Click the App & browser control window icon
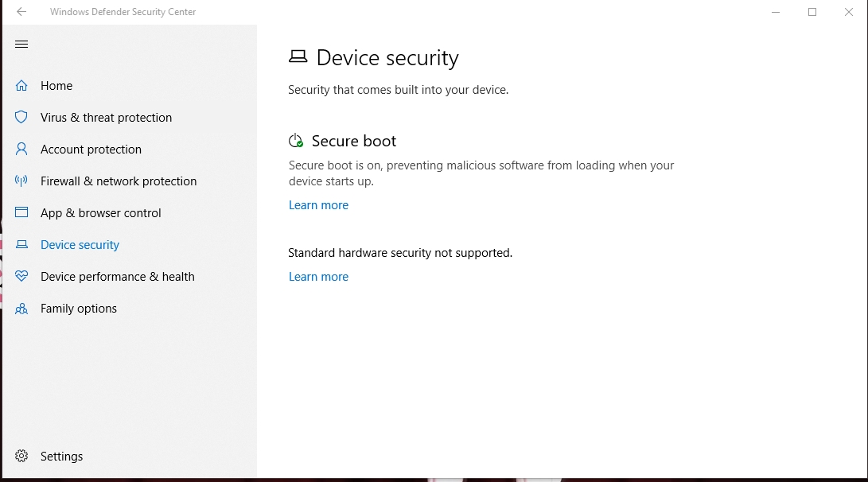 [x=21, y=213]
